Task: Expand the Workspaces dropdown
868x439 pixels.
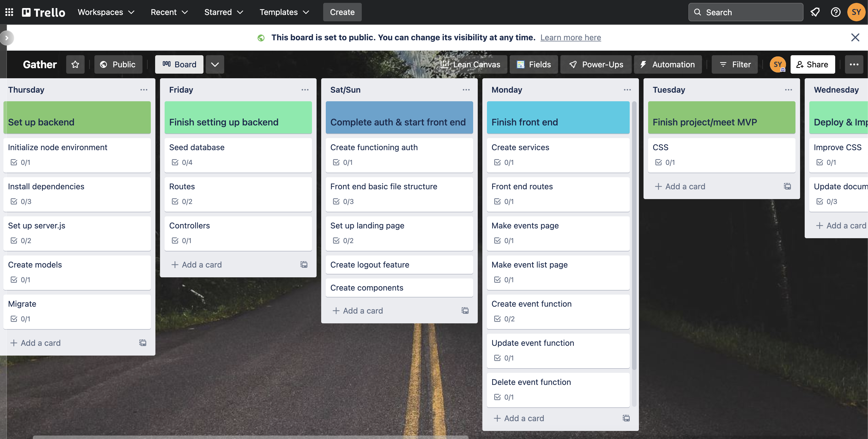Action: 105,12
